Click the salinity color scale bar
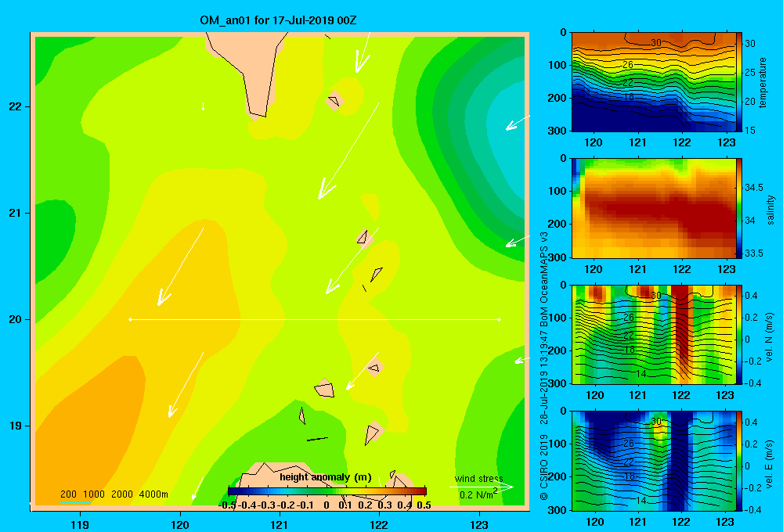 click(x=739, y=208)
